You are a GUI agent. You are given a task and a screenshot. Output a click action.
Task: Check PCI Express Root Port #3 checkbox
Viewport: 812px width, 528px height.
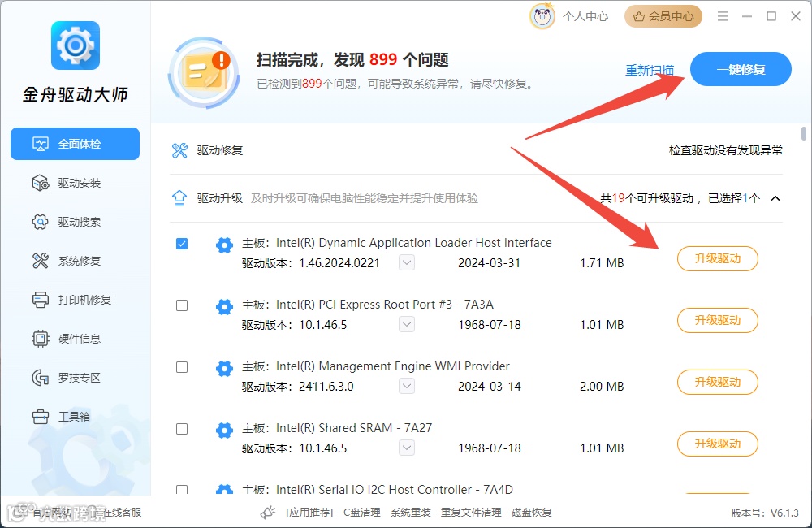click(182, 305)
